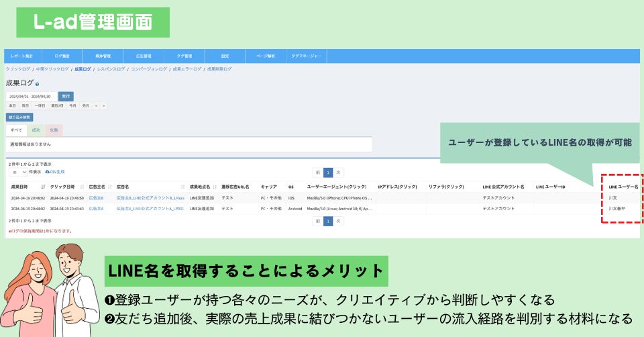Open the 広告主B_LINE公式アカウントB ad link
Screen dimensions: 644x337
point(150,198)
